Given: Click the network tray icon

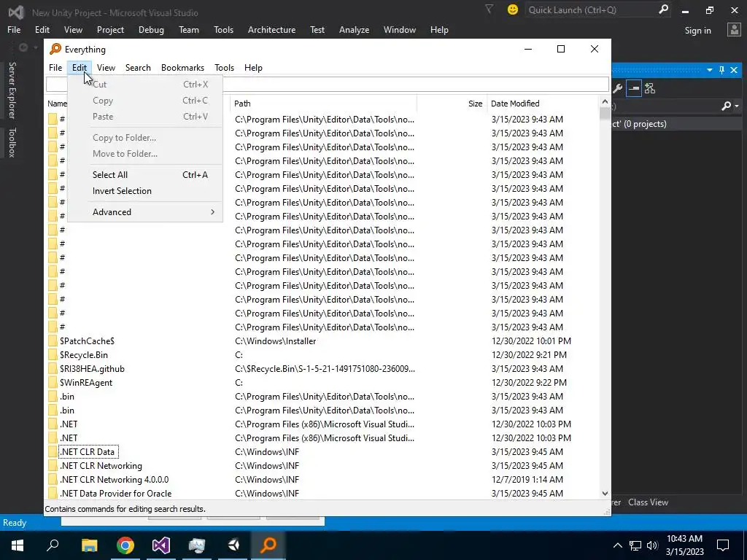Looking at the screenshot, I should (635, 545).
